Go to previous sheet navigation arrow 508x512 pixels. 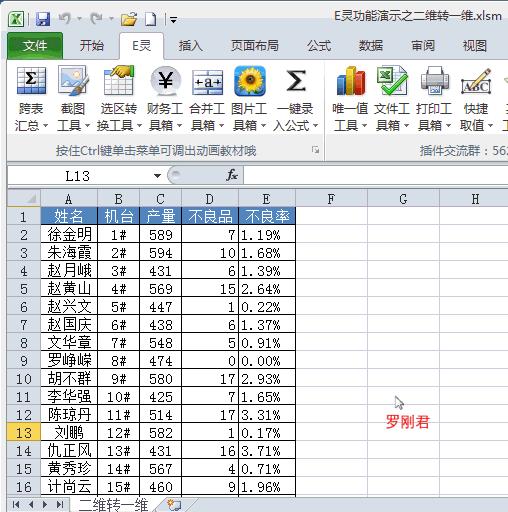point(31,505)
